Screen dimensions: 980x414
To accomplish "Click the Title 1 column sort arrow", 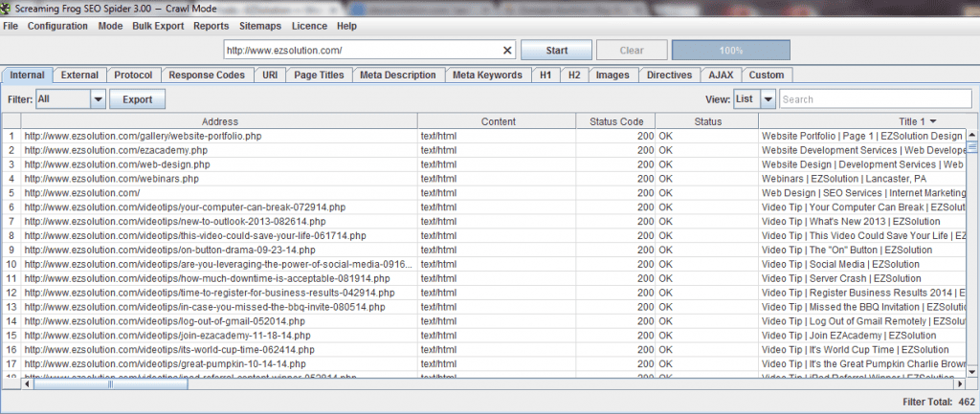I will tap(933, 121).
